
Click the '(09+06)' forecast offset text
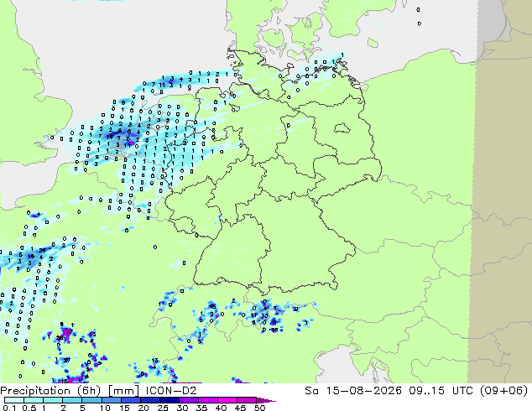504,391
